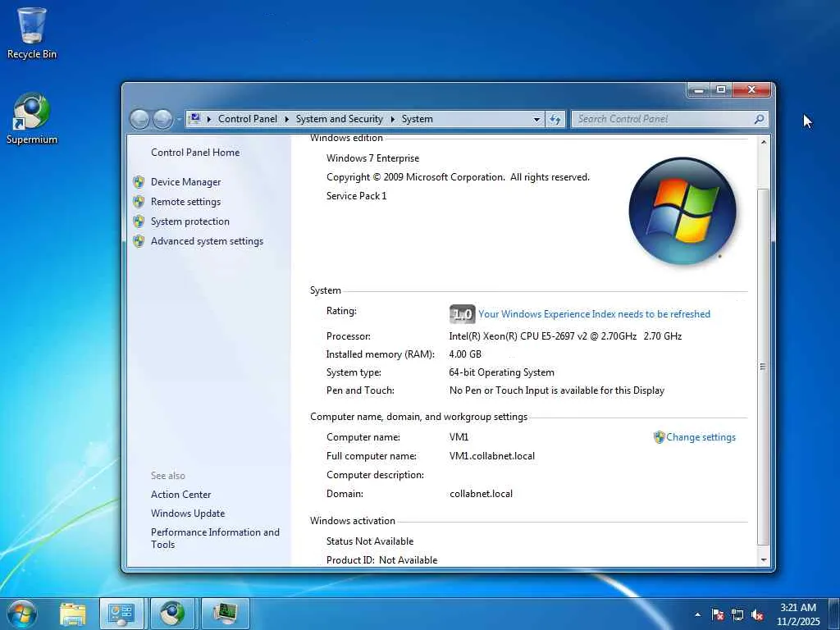Image resolution: width=840 pixels, height=630 pixels.
Task: Click the scrollbar up arrow
Action: (x=764, y=142)
